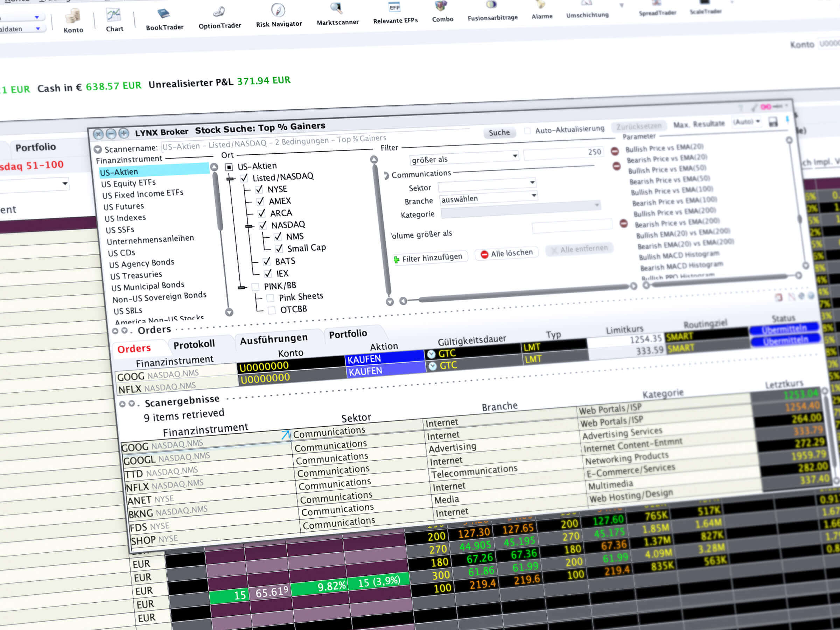The width and height of the screenshot is (840, 630).
Task: Switch to the Protokoll tab
Action: click(x=194, y=344)
